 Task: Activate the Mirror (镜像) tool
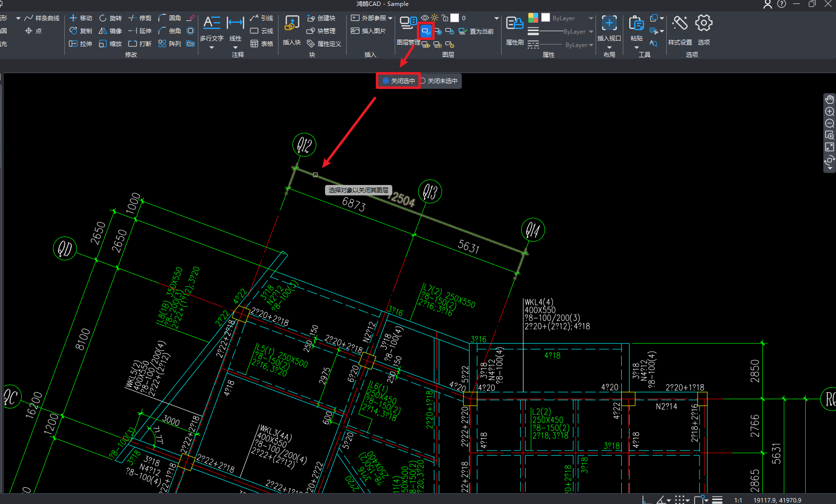tap(110, 31)
